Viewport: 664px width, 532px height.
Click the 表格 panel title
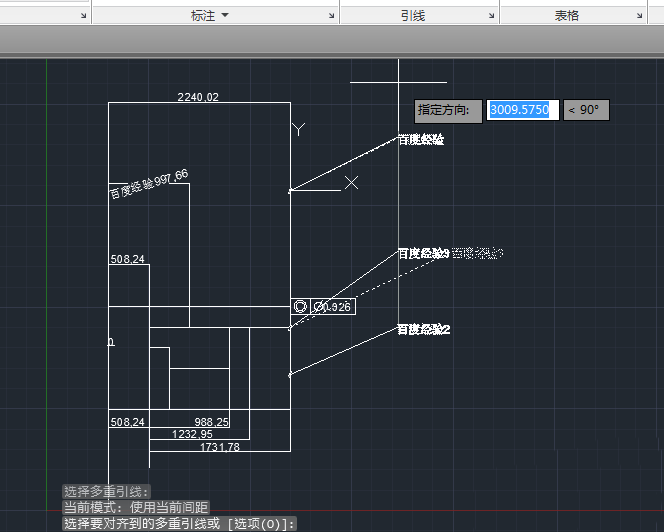(567, 16)
